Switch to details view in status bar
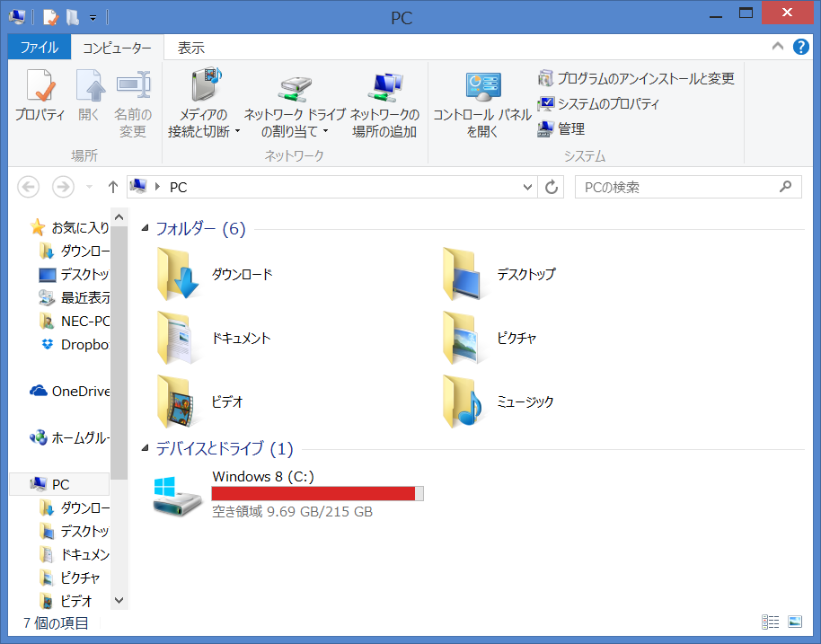 770,622
